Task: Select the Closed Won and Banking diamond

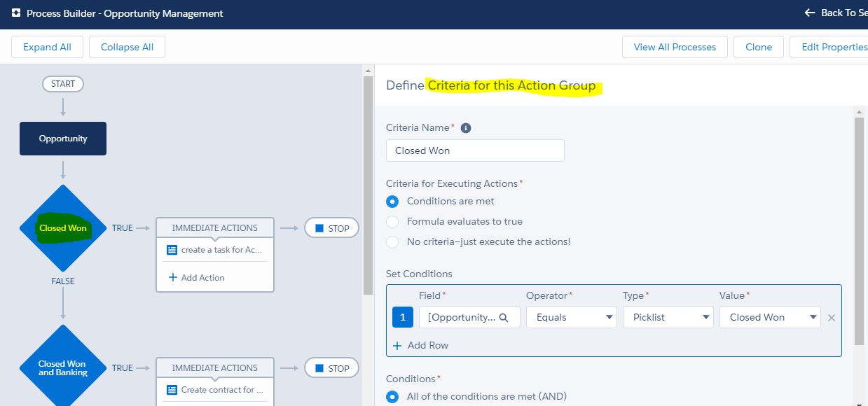Action: pyautogui.click(x=63, y=367)
